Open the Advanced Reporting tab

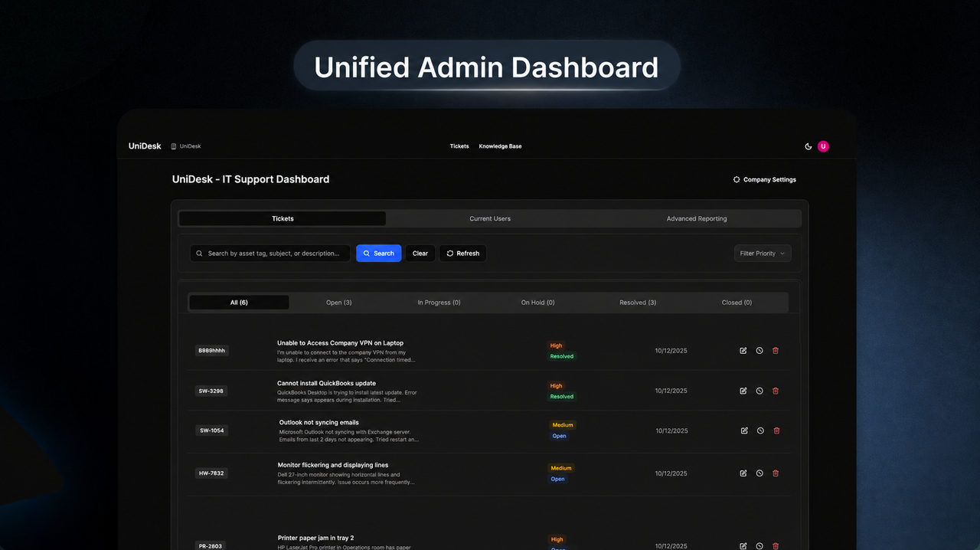click(x=697, y=219)
